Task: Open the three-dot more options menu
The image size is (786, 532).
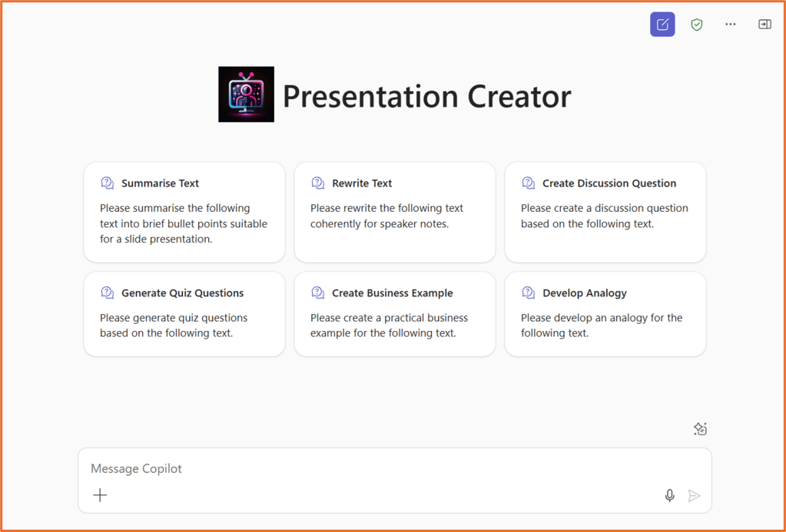Action: click(x=731, y=25)
